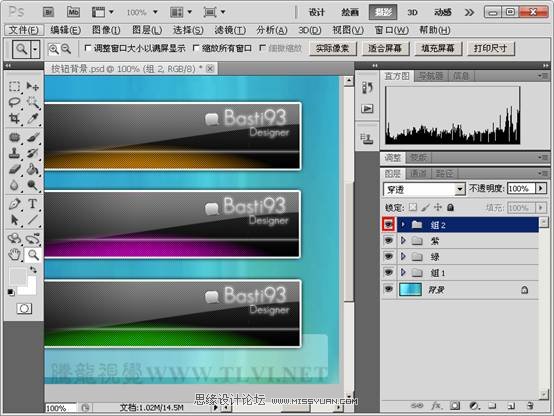554x416 pixels.
Task: Launch Mini Bridge from top bar
Action: coord(73,12)
